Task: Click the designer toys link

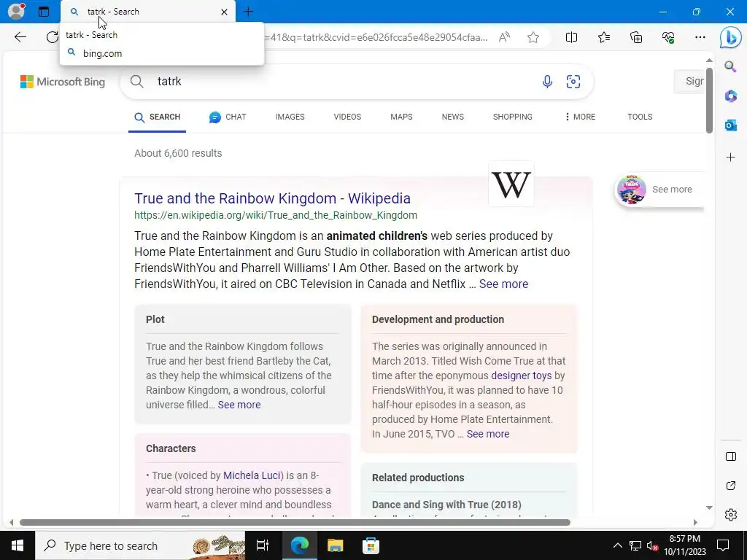Action: [521, 376]
